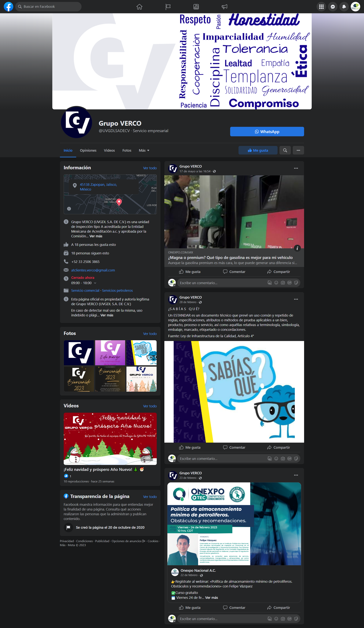The height and width of the screenshot is (628, 364).
Task: Click map info icon in Información
Action: coord(69,209)
